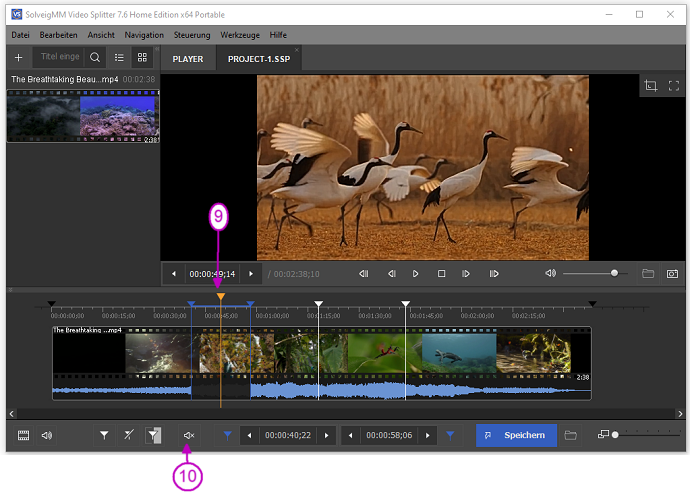Open the Bearbeiten menu

coord(58,35)
